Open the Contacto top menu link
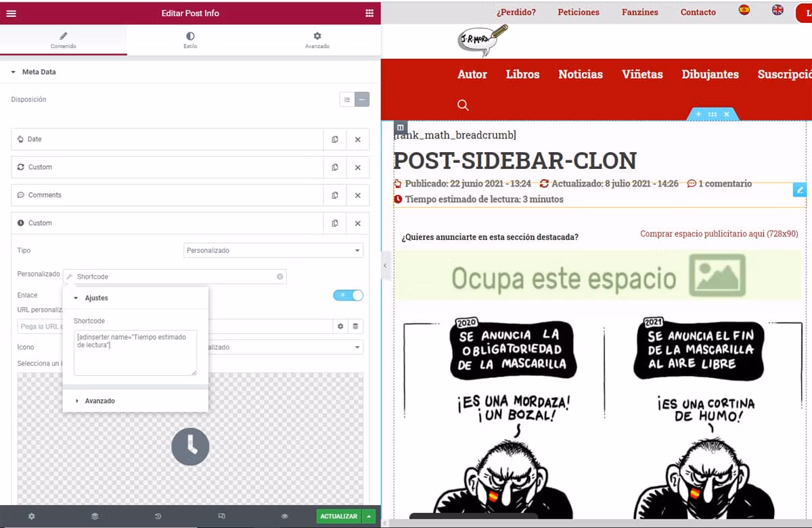 pos(698,12)
